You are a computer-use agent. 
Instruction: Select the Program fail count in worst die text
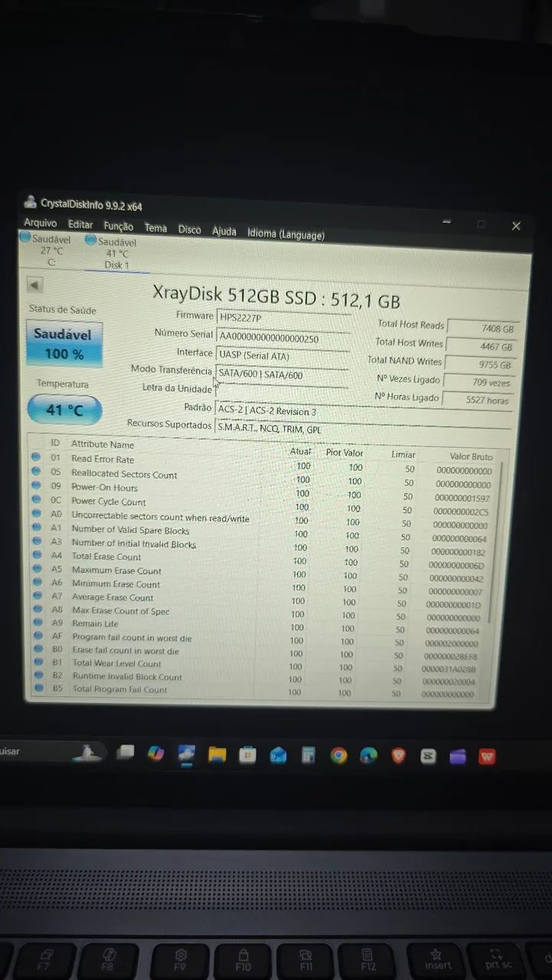132,637
